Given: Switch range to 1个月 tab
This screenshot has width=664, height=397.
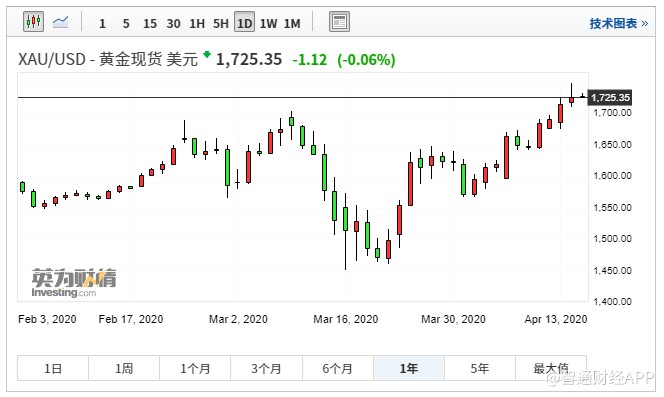Looking at the screenshot, I should [195, 368].
